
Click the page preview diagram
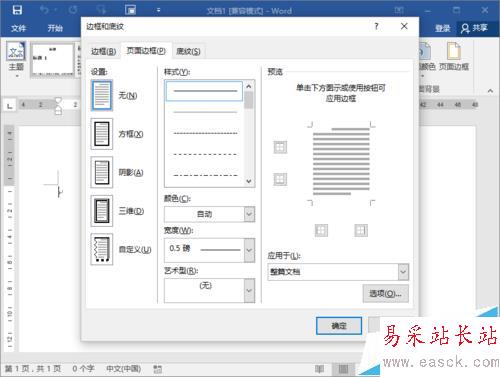(341, 163)
